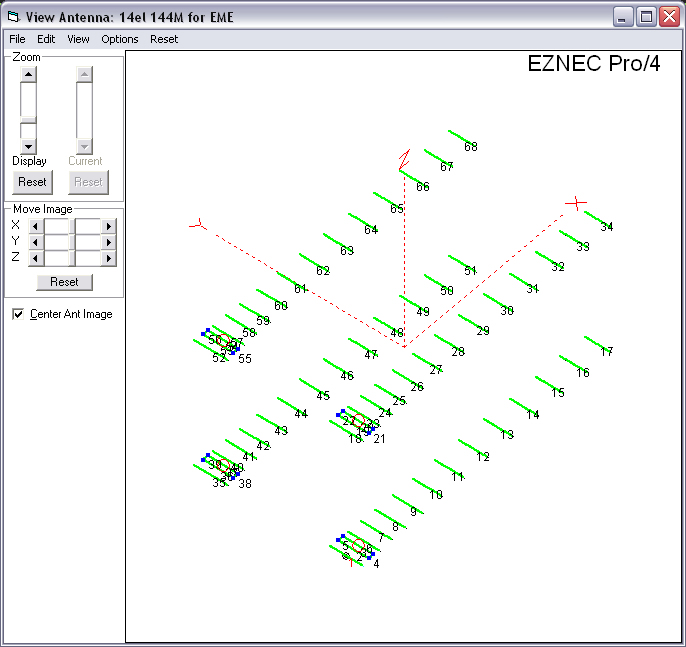This screenshot has width=686, height=647.
Task: Maximize the View Antenna window
Action: point(646,17)
